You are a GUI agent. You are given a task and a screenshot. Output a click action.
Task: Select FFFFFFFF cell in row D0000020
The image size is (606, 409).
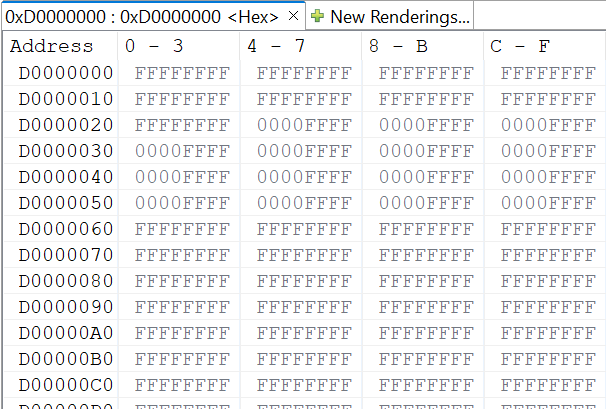182,125
